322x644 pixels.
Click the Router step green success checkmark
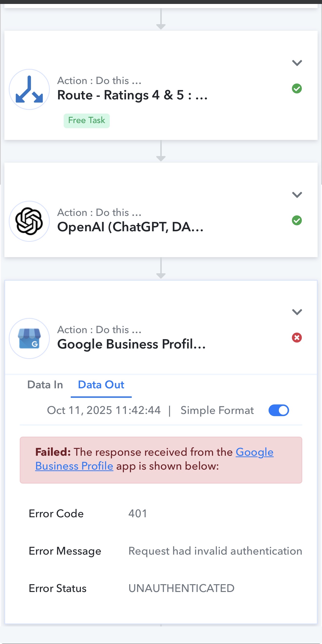297,88
